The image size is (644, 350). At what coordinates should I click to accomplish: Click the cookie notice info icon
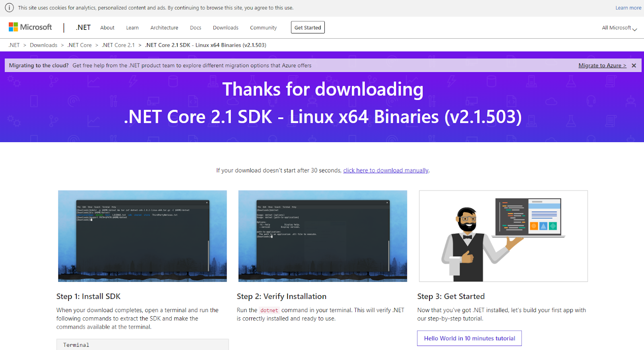(x=9, y=8)
